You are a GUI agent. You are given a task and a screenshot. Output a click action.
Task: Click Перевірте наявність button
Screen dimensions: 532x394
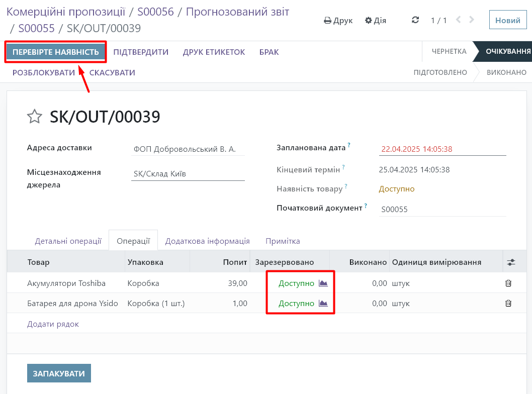click(55, 52)
